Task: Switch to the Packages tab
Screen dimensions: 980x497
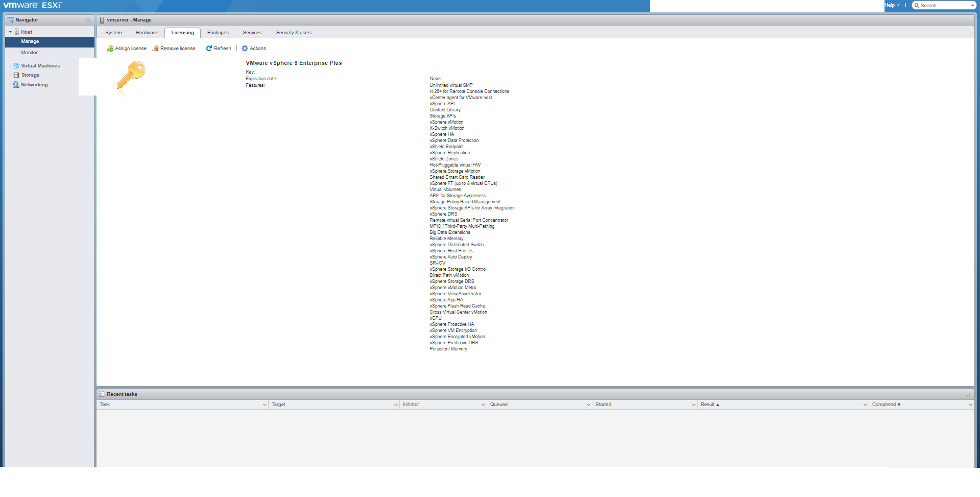Action: pos(218,33)
